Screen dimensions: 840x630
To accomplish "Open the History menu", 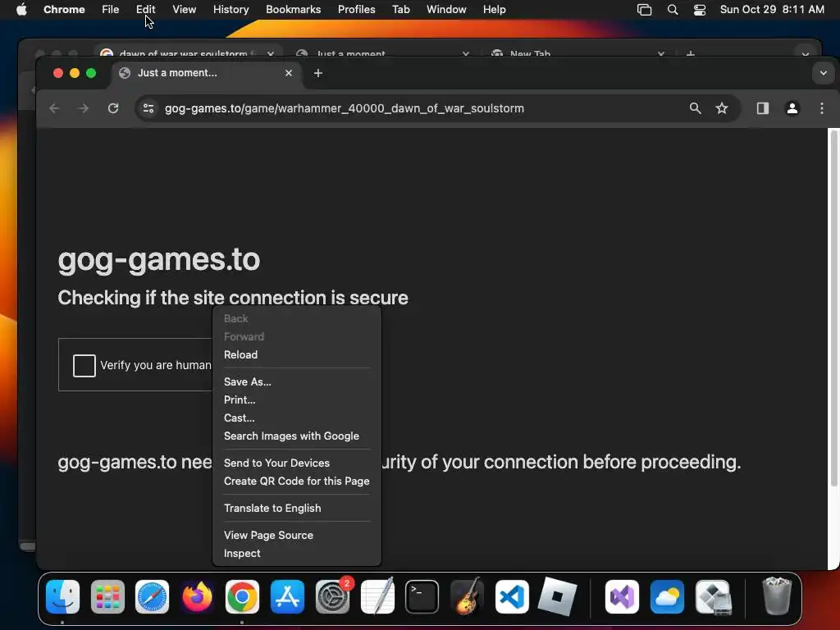I will (231, 10).
